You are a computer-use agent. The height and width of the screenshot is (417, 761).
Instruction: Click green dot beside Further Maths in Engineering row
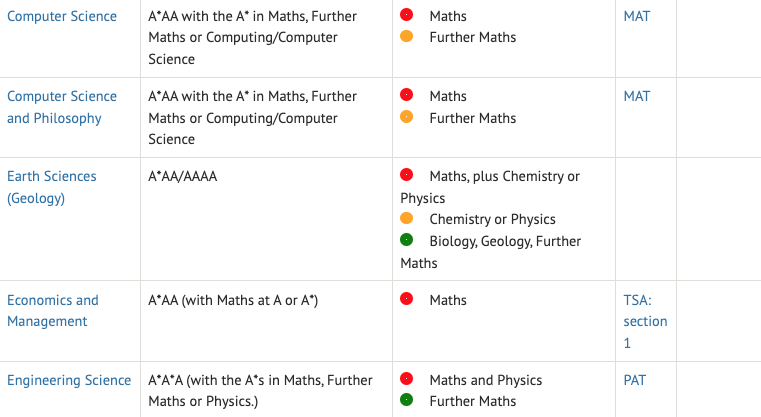click(406, 400)
